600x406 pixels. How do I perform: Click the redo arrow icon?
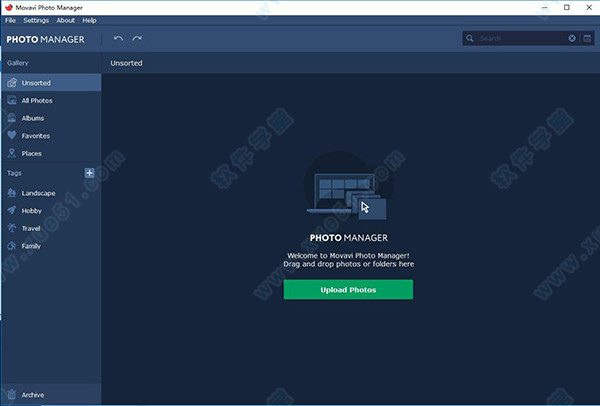[137, 39]
